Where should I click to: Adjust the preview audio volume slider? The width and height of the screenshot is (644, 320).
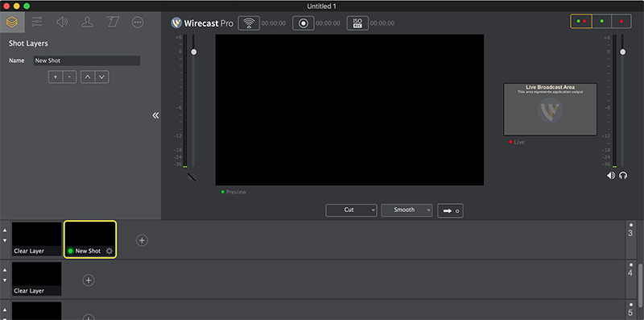193,52
